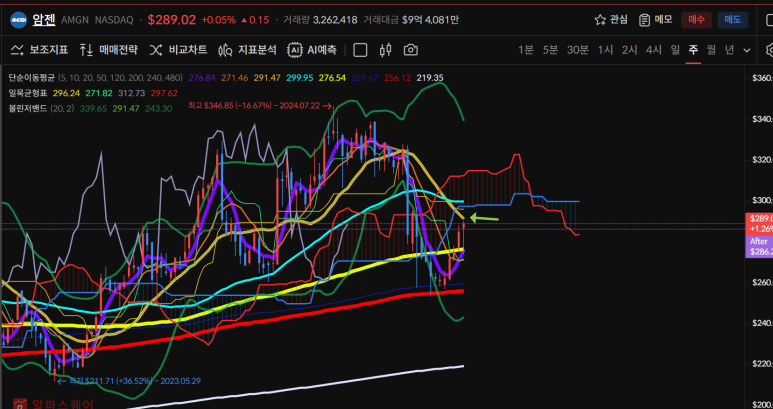This screenshot has height=409, width=773.
Task: Click the purple After-hours price tag
Action: pyautogui.click(x=759, y=246)
